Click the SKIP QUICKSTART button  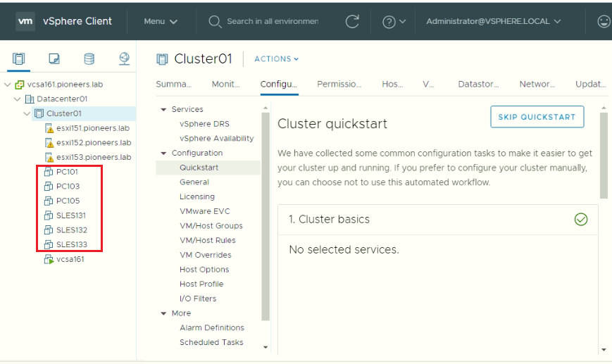(x=537, y=117)
